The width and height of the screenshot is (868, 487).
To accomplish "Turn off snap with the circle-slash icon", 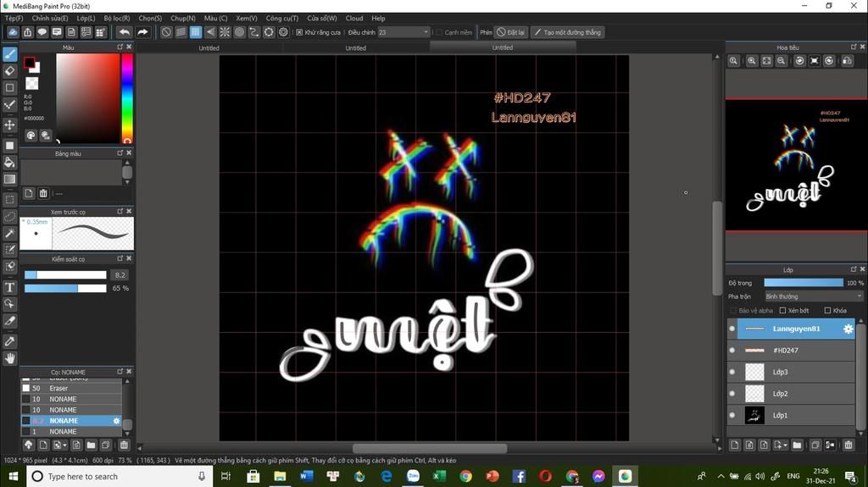I will click(x=166, y=32).
